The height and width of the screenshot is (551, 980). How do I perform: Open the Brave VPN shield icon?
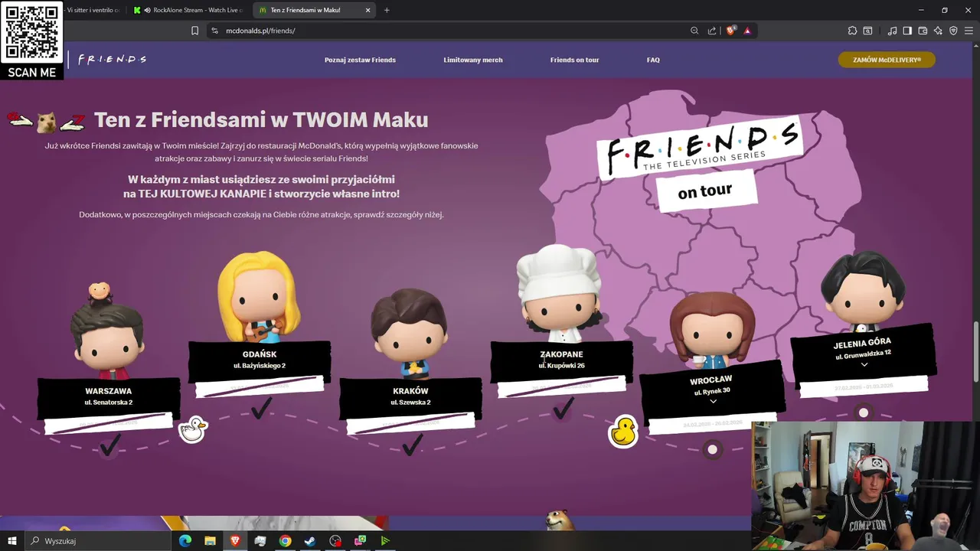[953, 31]
